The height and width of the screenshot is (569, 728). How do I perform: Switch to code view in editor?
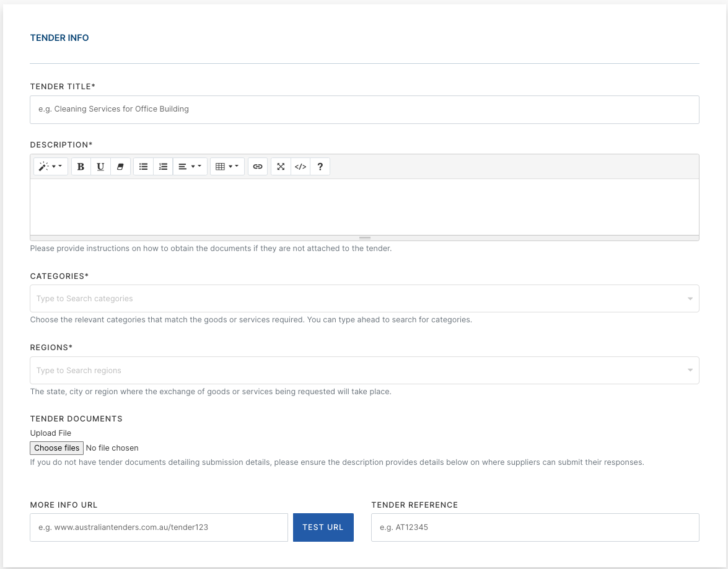(x=300, y=167)
